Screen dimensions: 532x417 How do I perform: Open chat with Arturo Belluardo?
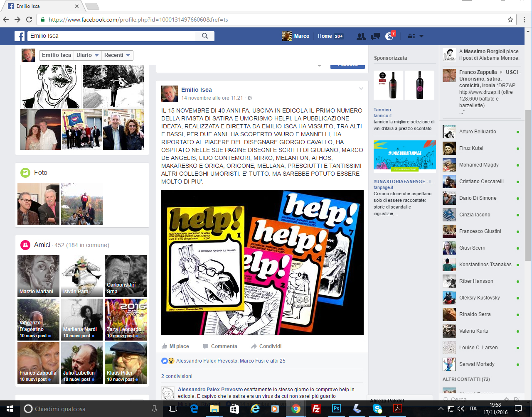(481, 132)
